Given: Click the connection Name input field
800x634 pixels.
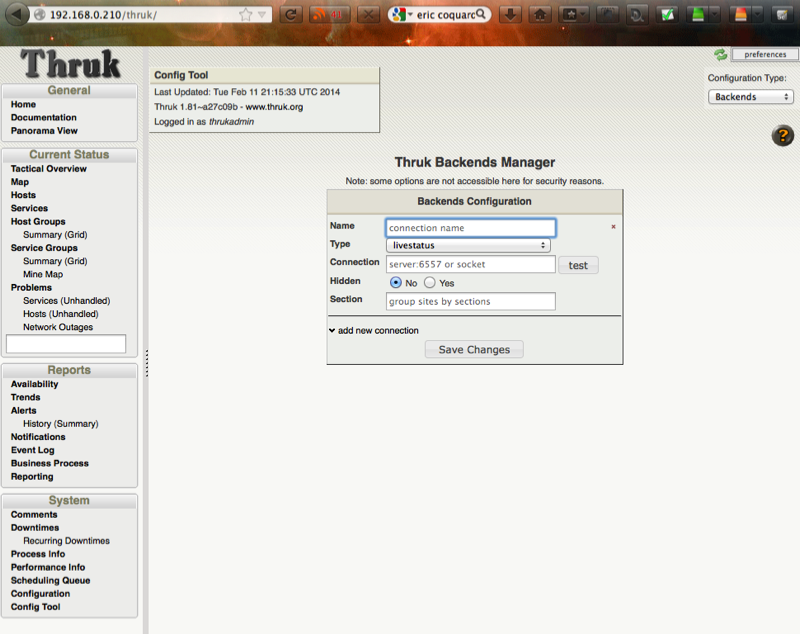Looking at the screenshot, I should [x=470, y=228].
